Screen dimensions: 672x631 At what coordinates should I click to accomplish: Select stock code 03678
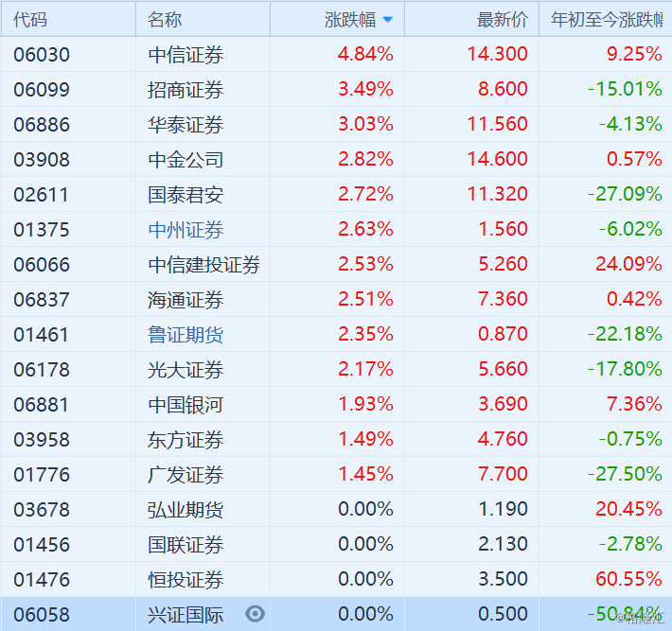click(x=42, y=510)
